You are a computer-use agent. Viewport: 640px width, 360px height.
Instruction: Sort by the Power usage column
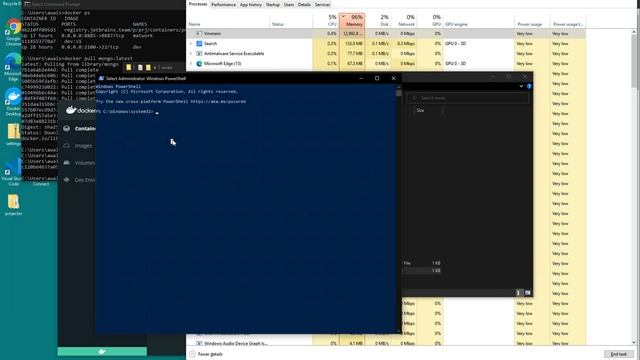click(x=532, y=20)
